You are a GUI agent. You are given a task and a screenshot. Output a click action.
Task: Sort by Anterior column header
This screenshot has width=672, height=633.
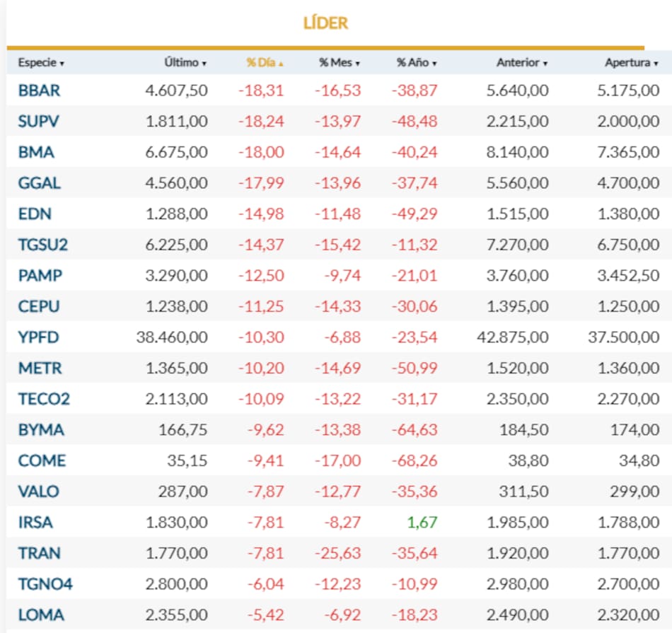click(521, 62)
